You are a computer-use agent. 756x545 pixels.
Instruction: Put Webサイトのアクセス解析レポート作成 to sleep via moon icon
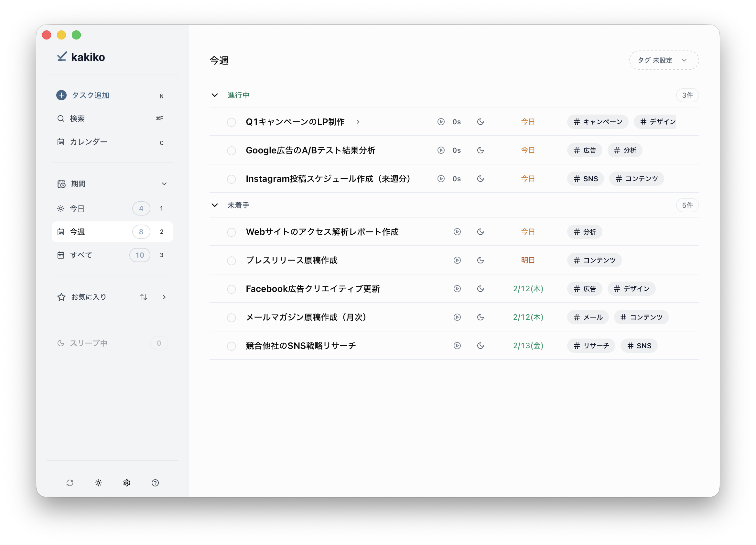coord(481,232)
